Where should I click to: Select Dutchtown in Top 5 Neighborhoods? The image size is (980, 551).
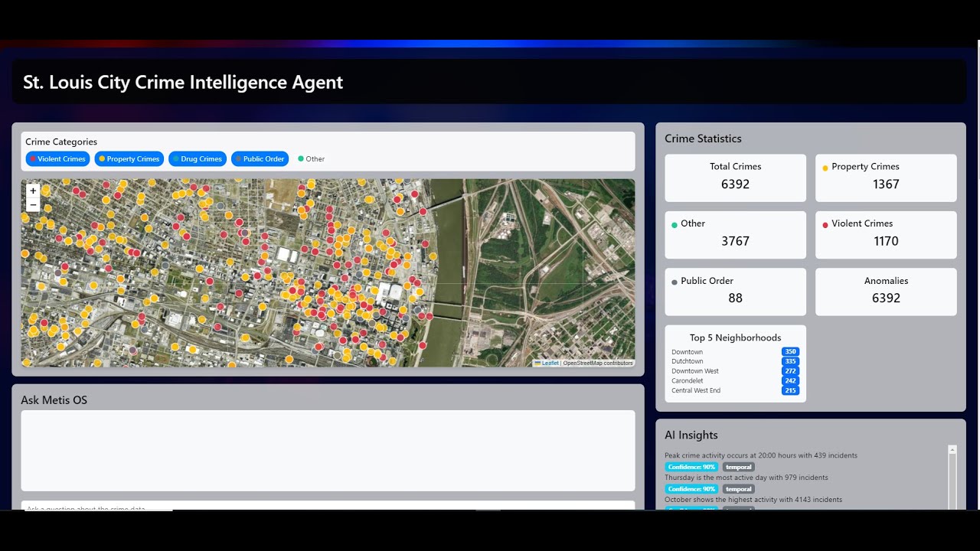pyautogui.click(x=735, y=361)
